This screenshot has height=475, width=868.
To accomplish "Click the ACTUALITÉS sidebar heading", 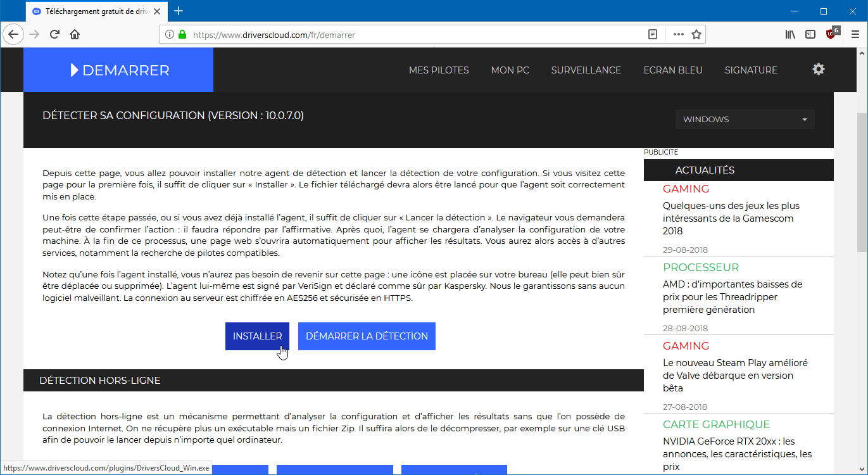I will point(705,170).
